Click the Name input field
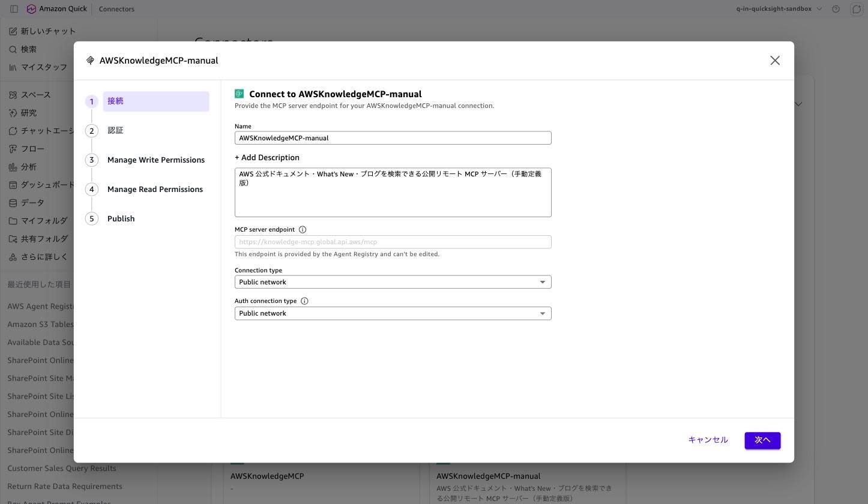The image size is (868, 504). (x=393, y=138)
